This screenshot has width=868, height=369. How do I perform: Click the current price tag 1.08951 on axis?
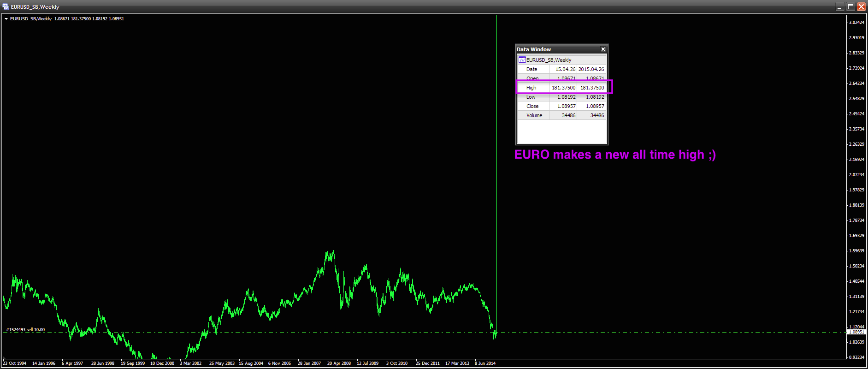tap(856, 332)
